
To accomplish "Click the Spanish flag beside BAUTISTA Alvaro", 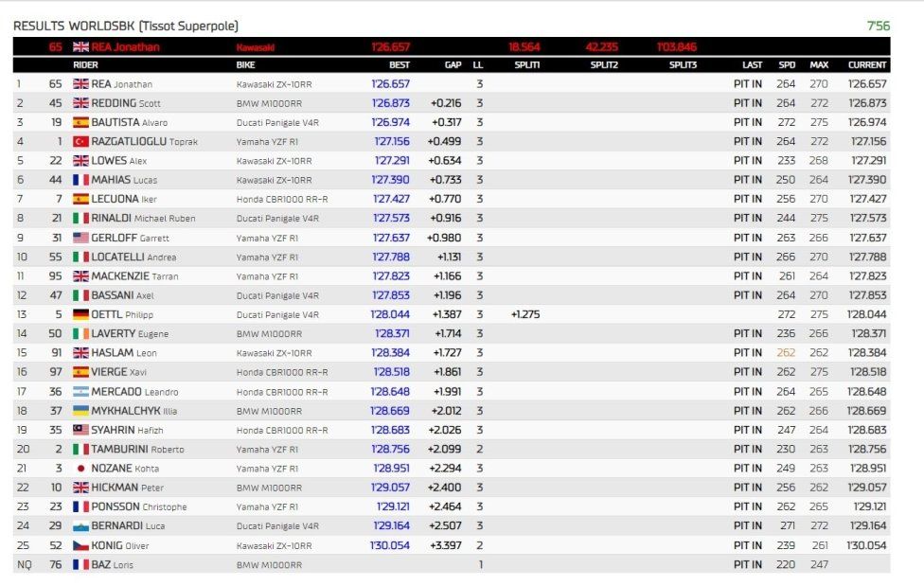I will 80,122.
